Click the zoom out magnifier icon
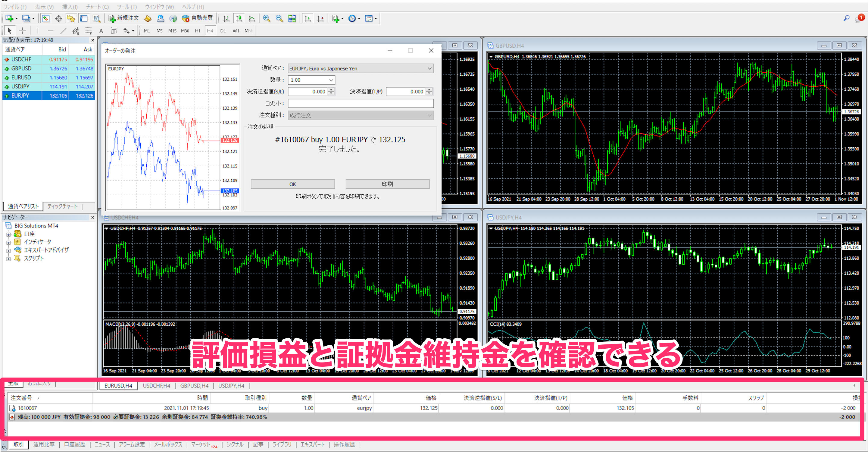 click(279, 18)
